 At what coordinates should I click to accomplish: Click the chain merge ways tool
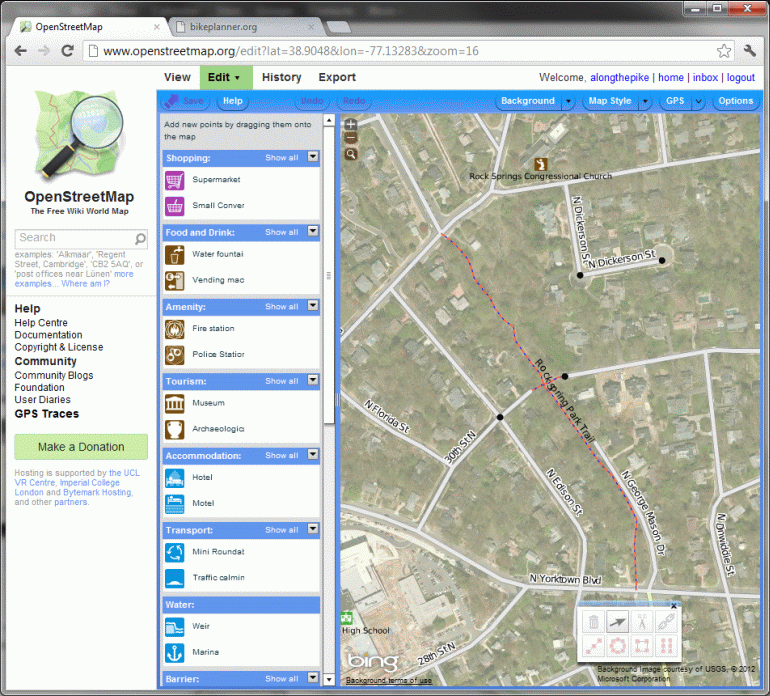(x=666, y=622)
